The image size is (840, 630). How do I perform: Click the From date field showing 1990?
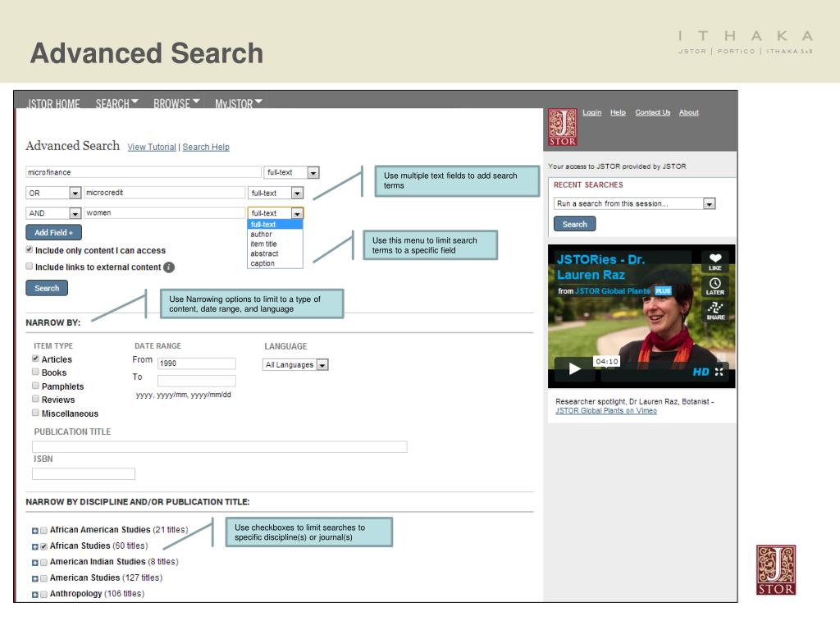coord(197,363)
